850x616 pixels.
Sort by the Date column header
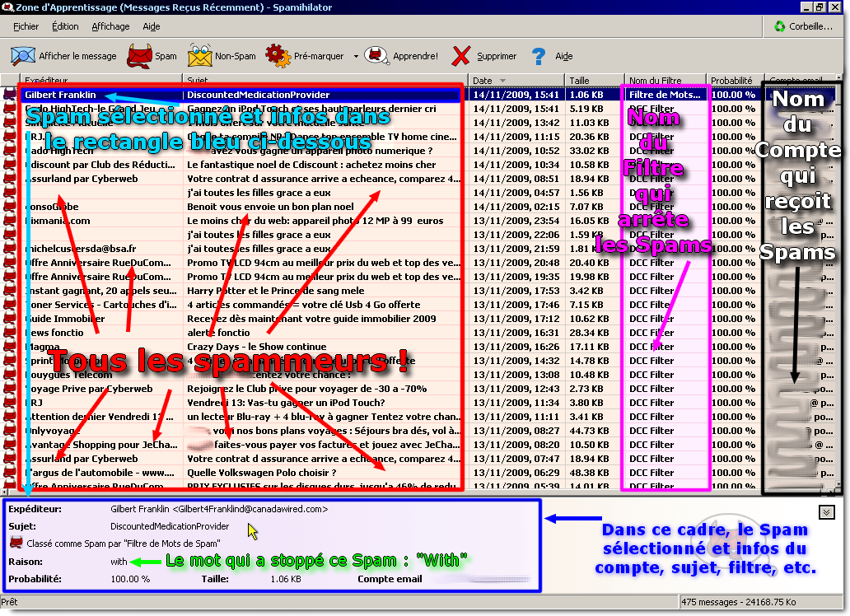coord(517,80)
